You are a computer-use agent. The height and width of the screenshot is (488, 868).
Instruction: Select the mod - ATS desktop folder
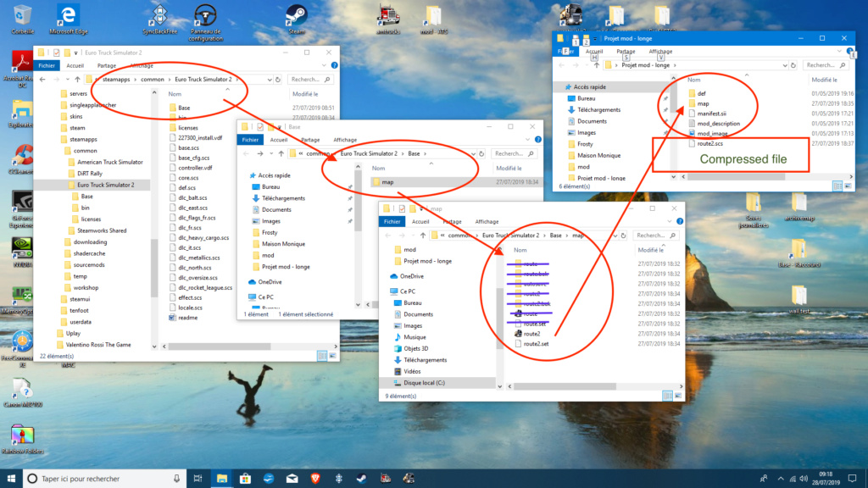pyautogui.click(x=433, y=19)
